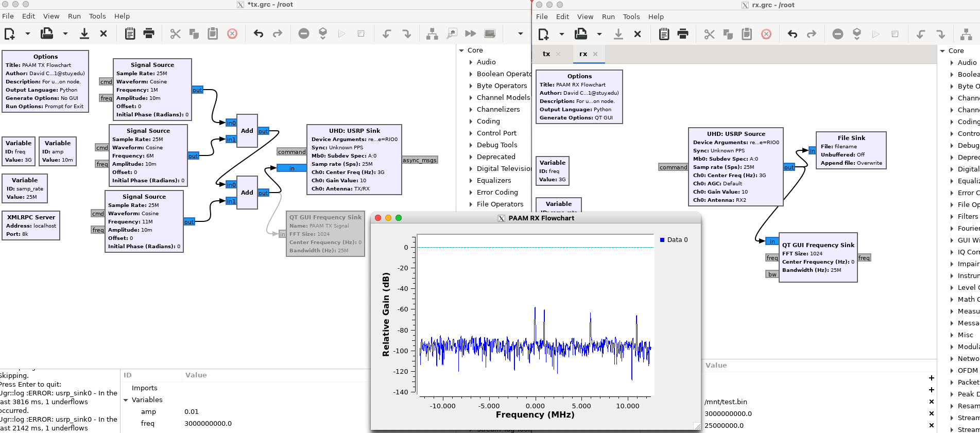Open the Run menu in tx window

coord(74,16)
